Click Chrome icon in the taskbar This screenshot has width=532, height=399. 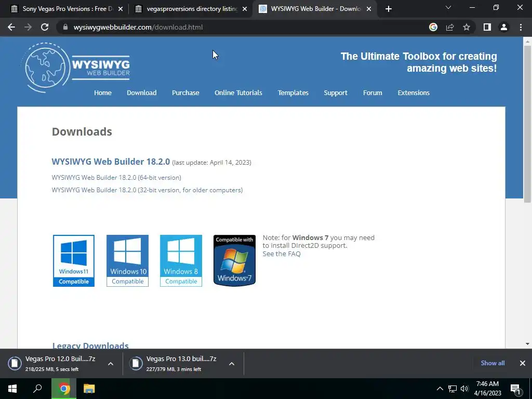(x=64, y=389)
